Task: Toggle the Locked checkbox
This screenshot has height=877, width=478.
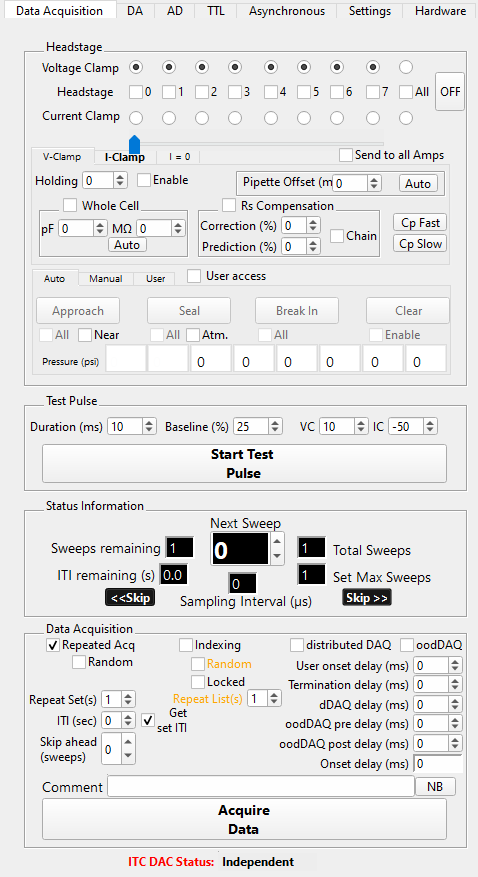Action: (198, 682)
